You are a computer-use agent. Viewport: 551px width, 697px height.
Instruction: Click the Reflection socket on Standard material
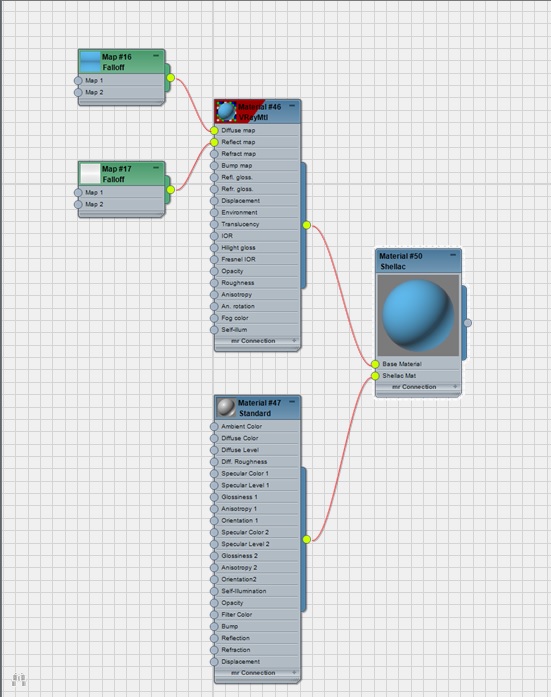(214, 638)
